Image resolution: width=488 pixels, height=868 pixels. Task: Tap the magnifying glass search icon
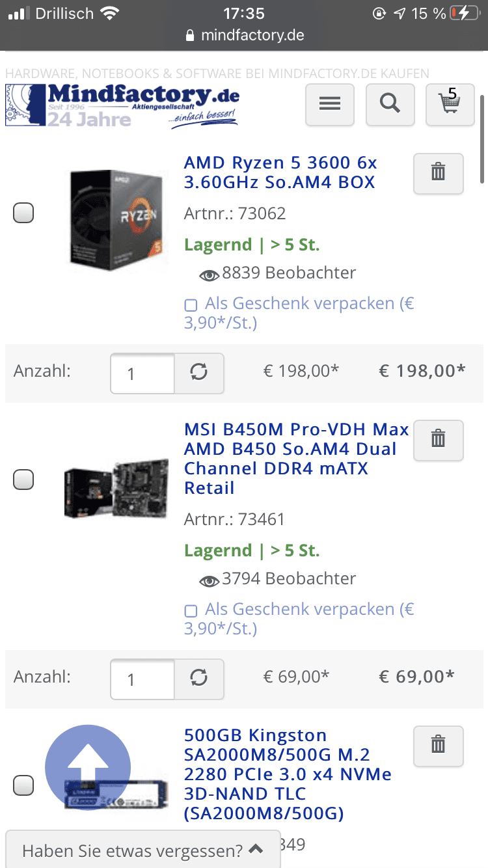click(x=390, y=104)
